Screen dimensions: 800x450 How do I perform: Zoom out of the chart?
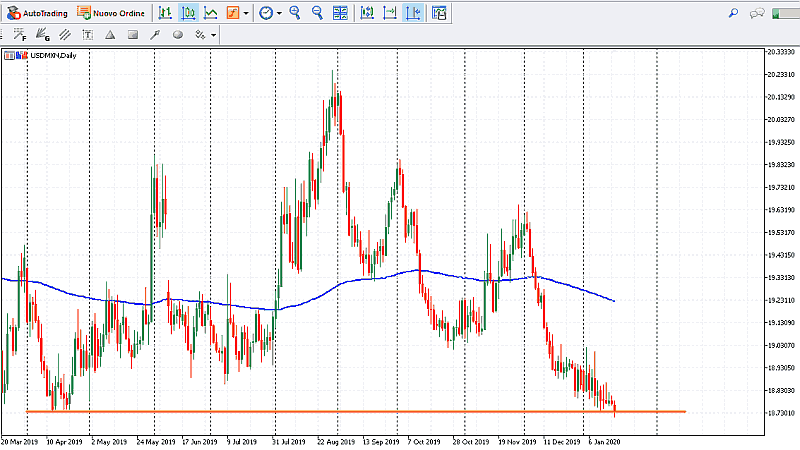point(317,13)
